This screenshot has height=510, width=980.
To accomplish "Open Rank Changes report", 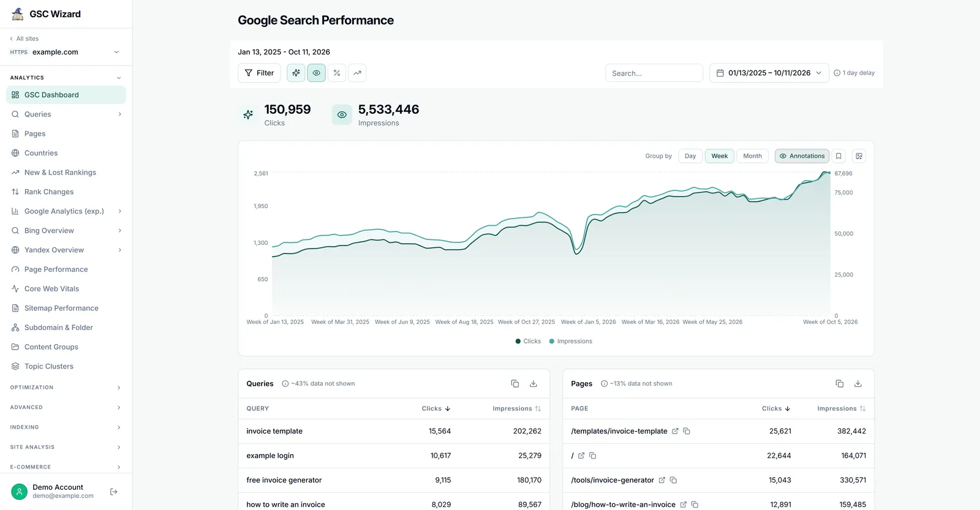I will pos(66,192).
